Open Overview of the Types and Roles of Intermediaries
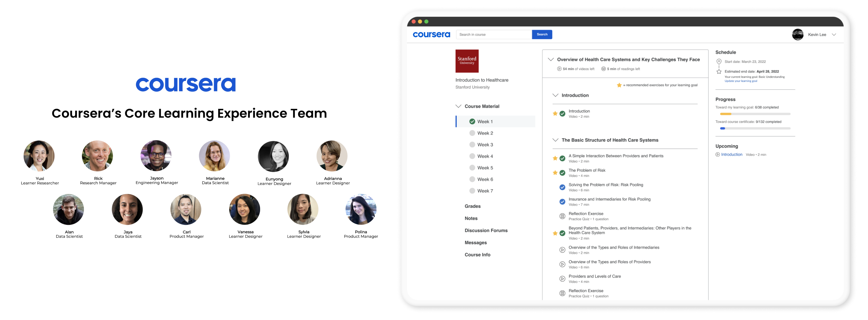 click(614, 248)
